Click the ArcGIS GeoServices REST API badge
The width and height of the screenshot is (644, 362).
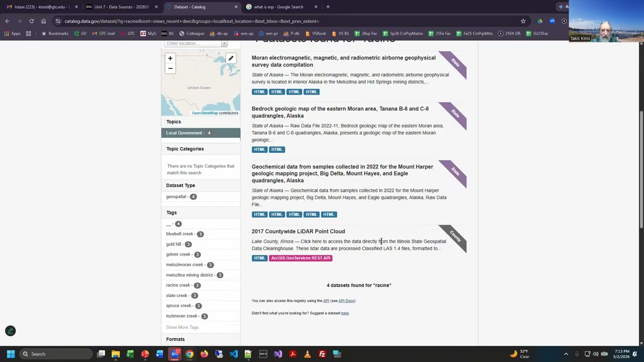click(x=301, y=258)
